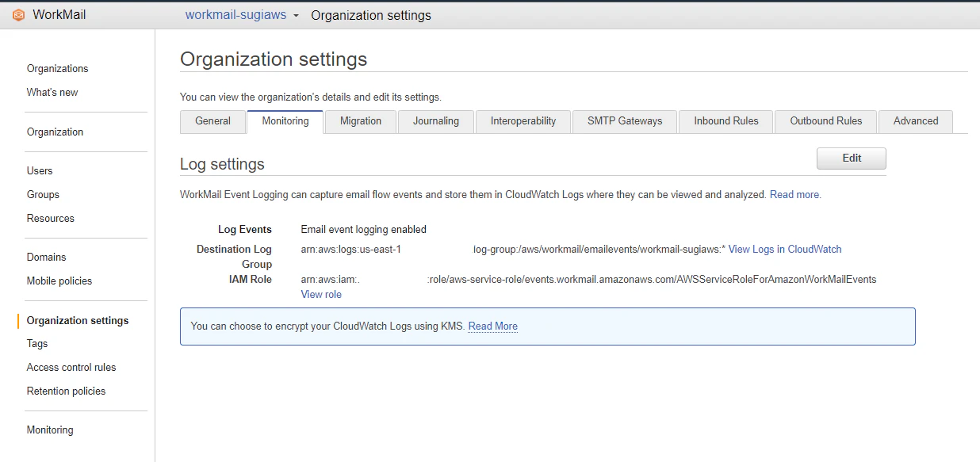Click the Organization settings page heading
Image resolution: width=980 pixels, height=462 pixels.
pyautogui.click(x=274, y=59)
